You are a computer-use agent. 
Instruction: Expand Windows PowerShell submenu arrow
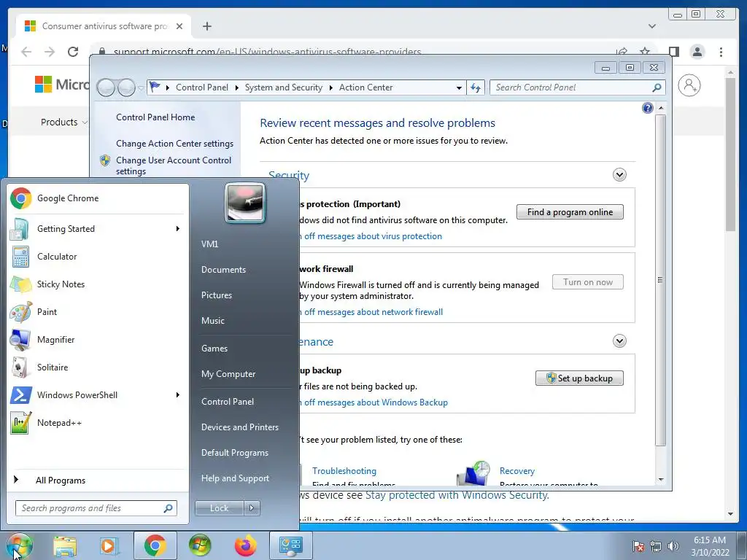(x=178, y=395)
